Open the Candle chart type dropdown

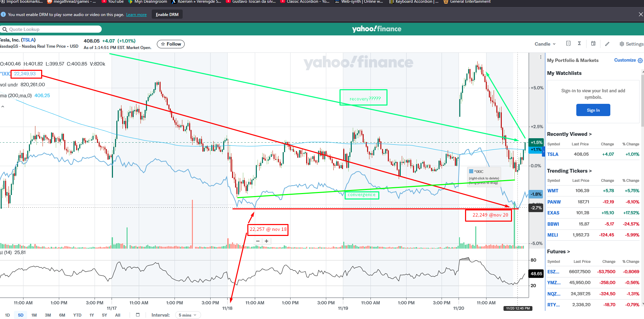coord(545,44)
